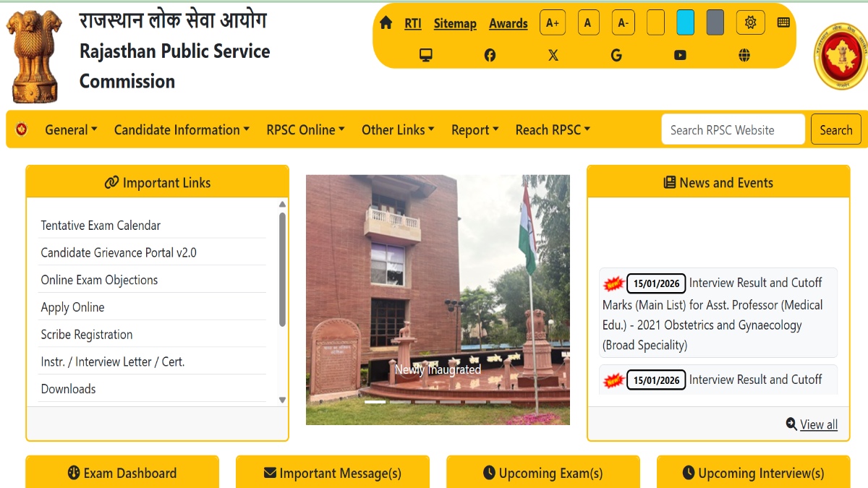Toggle the sun theme mode button
Screen dimensions: 868x488
(x=750, y=22)
